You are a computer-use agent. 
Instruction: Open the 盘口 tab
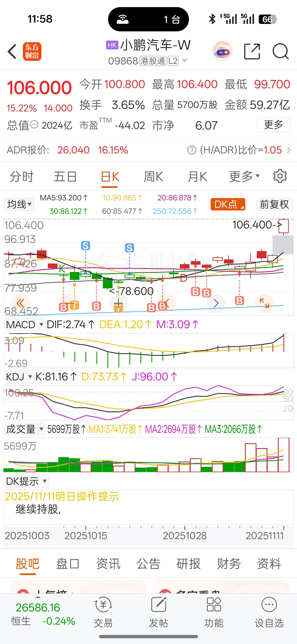[68, 564]
